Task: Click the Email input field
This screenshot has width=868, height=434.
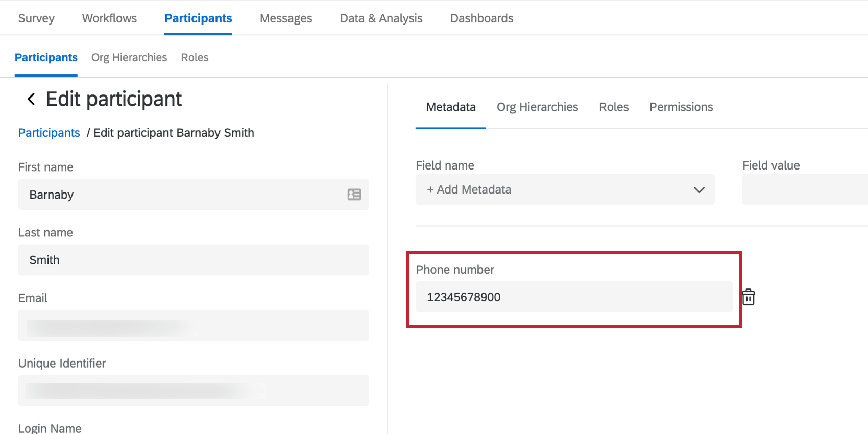Action: pos(193,325)
